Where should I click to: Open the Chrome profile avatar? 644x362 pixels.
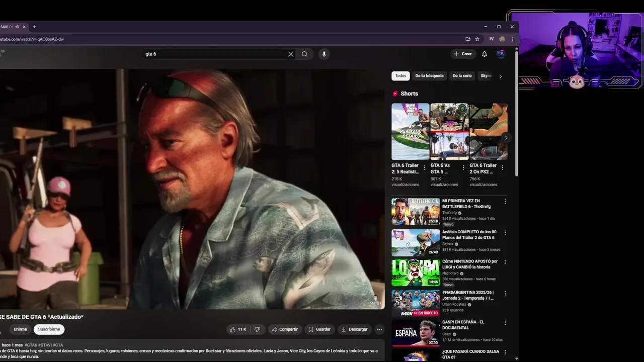click(x=502, y=39)
